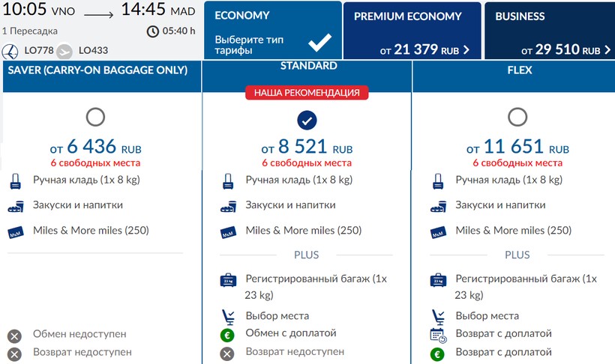Click the Economy tab checkmark
Image resolution: width=615 pixels, height=364 pixels.
click(x=320, y=40)
